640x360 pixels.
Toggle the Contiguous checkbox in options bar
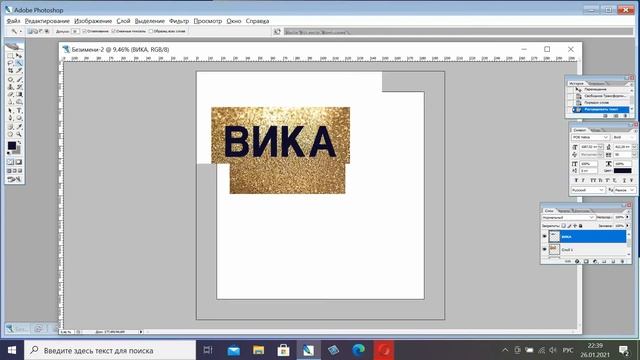[x=113, y=31]
